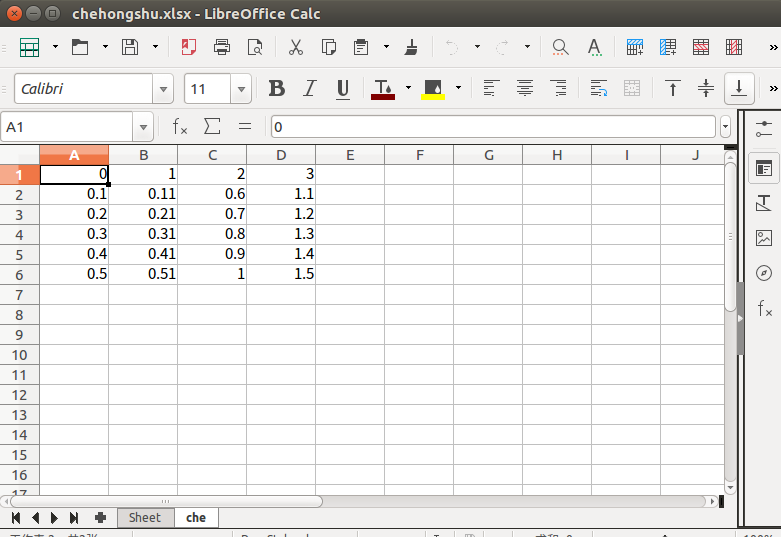Click the Delete Rows icon
Image resolution: width=781 pixels, height=537 pixels.
701,47
